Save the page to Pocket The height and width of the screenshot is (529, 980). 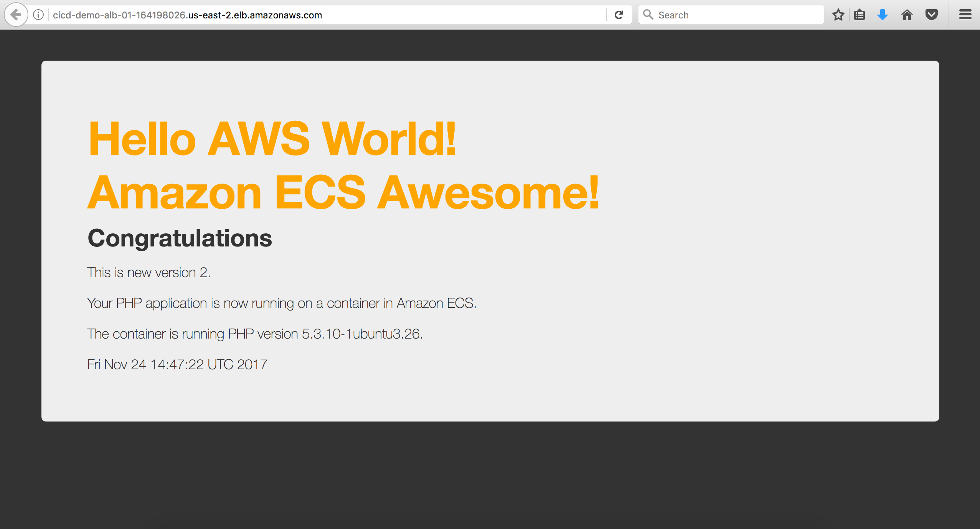coord(932,15)
